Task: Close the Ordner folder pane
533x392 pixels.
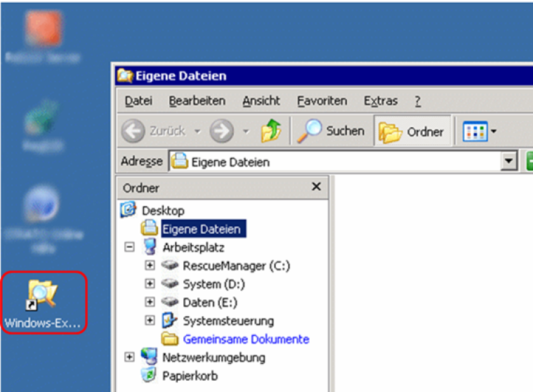Action: [316, 187]
